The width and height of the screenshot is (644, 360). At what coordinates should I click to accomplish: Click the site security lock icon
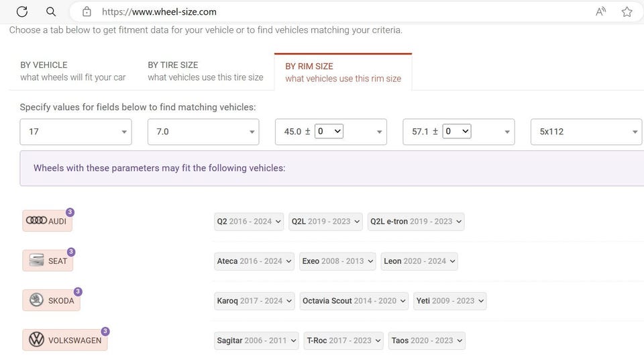[87, 11]
